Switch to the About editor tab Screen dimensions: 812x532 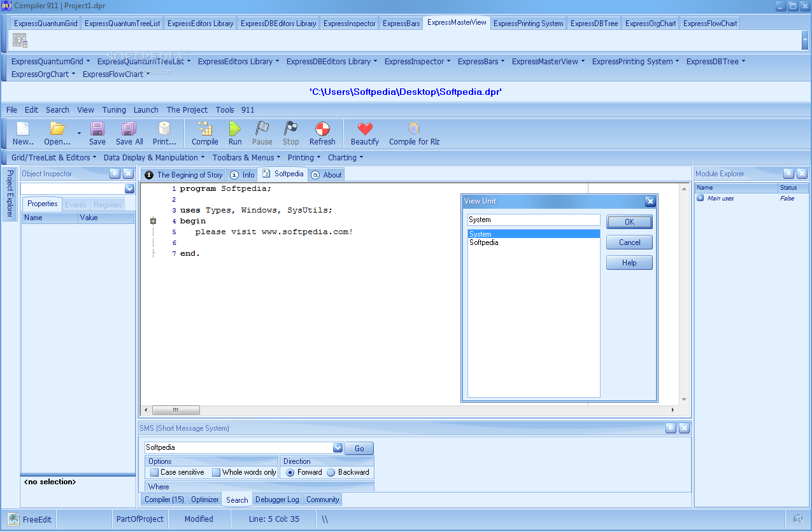point(327,174)
